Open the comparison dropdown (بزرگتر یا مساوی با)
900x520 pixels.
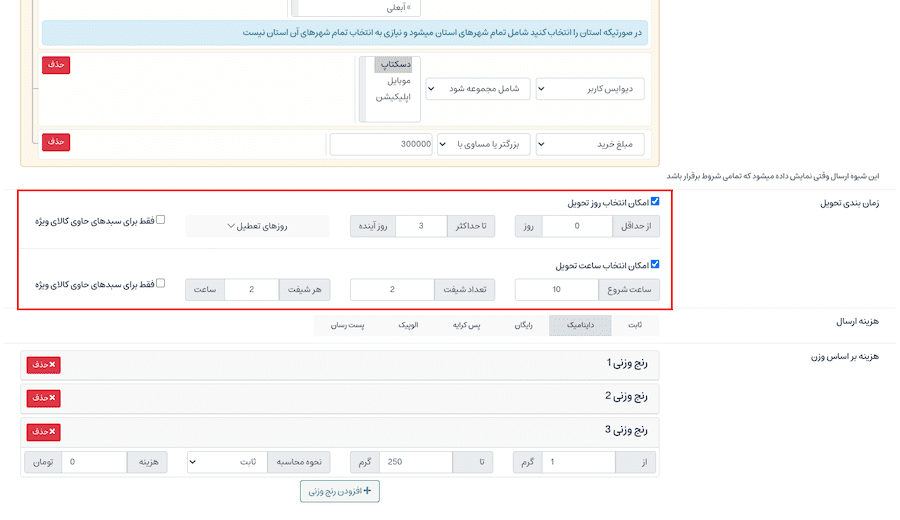[483, 145]
